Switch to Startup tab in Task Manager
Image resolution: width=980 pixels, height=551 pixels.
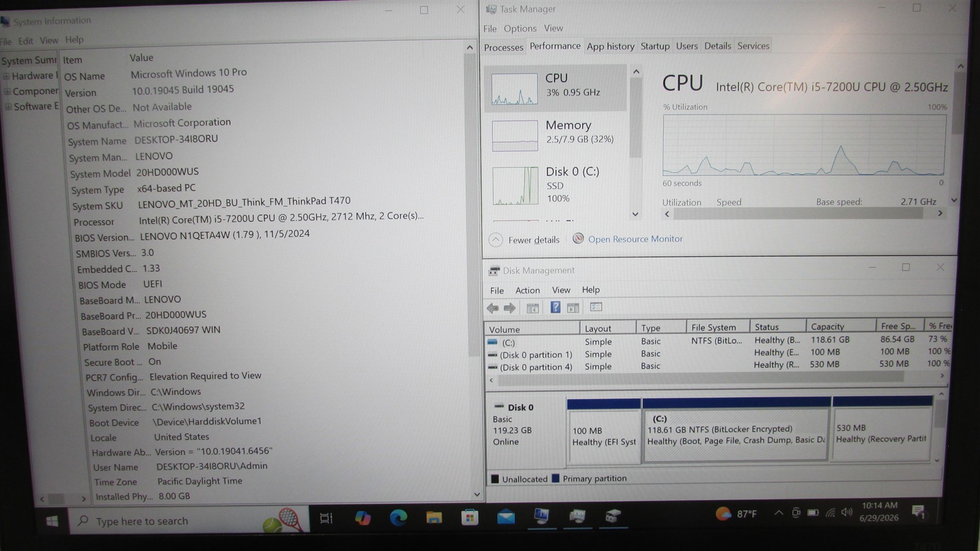click(655, 46)
